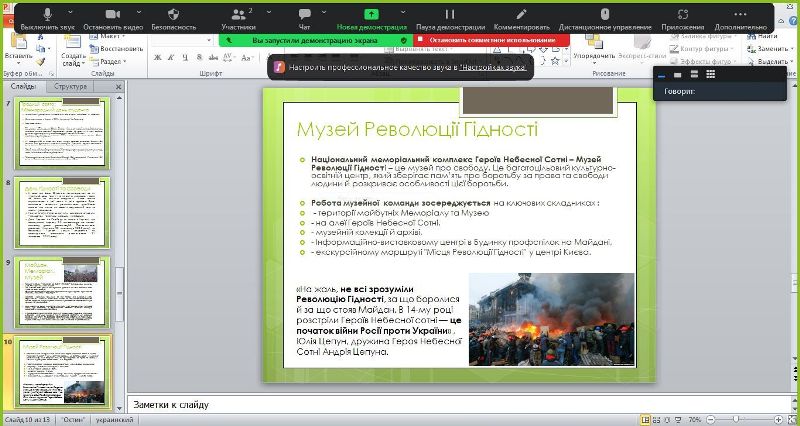Viewport: 800px width, 426px height.
Task: Switch video panel to grid view
Action: pos(710,74)
